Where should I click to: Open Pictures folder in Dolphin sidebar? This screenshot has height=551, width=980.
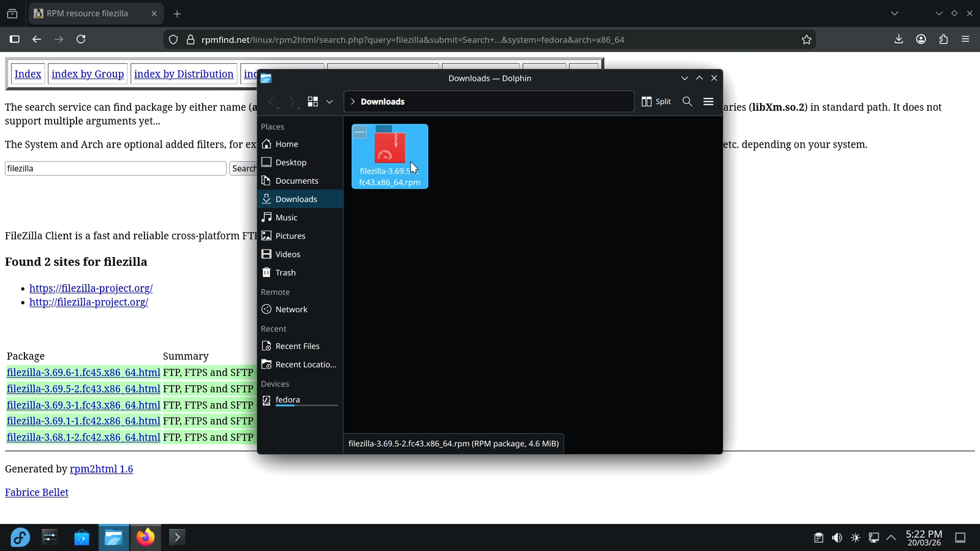point(300,236)
